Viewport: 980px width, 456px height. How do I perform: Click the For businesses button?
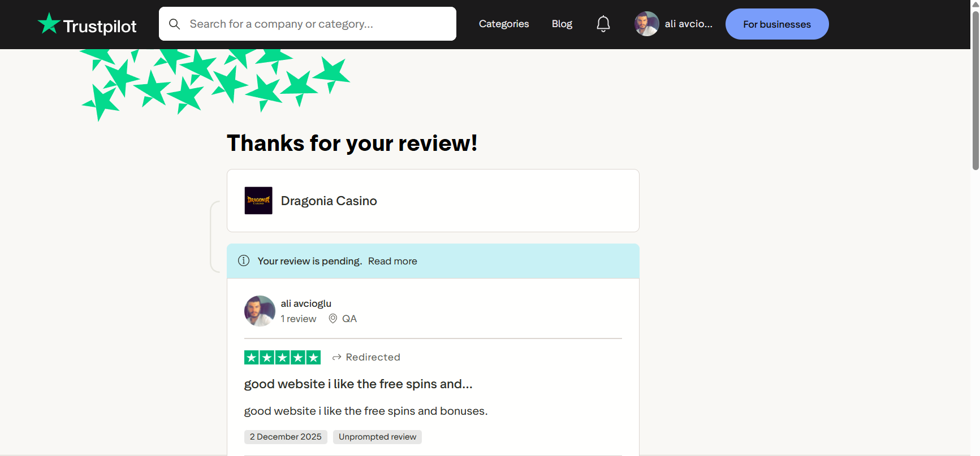(x=777, y=24)
